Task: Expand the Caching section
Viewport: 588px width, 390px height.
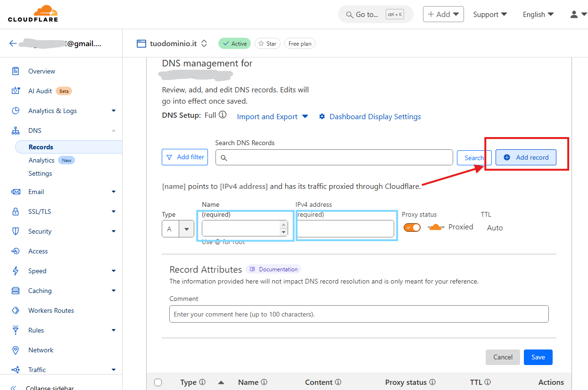Action: (x=113, y=291)
